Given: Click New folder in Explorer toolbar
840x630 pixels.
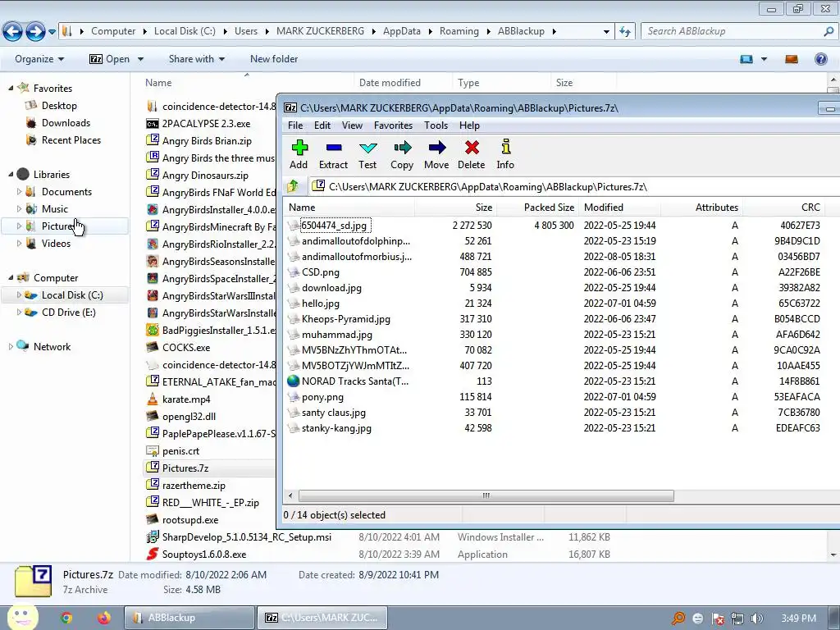Looking at the screenshot, I should [x=274, y=59].
